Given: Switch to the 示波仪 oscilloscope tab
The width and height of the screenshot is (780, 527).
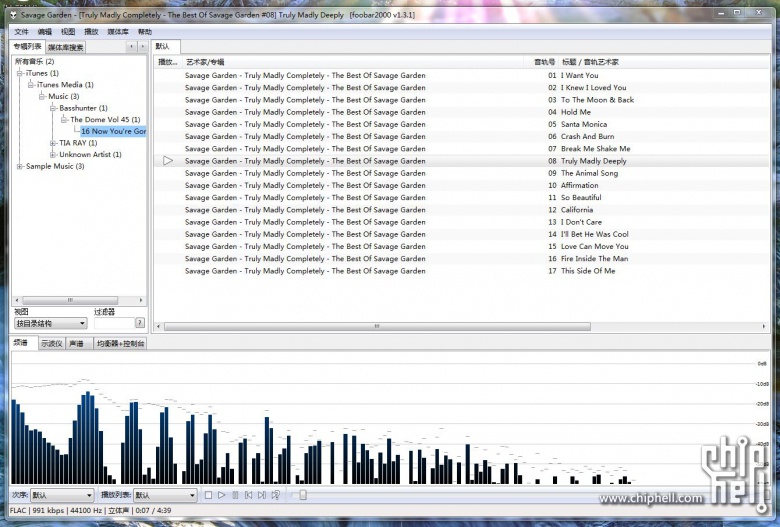Looking at the screenshot, I should click(52, 343).
